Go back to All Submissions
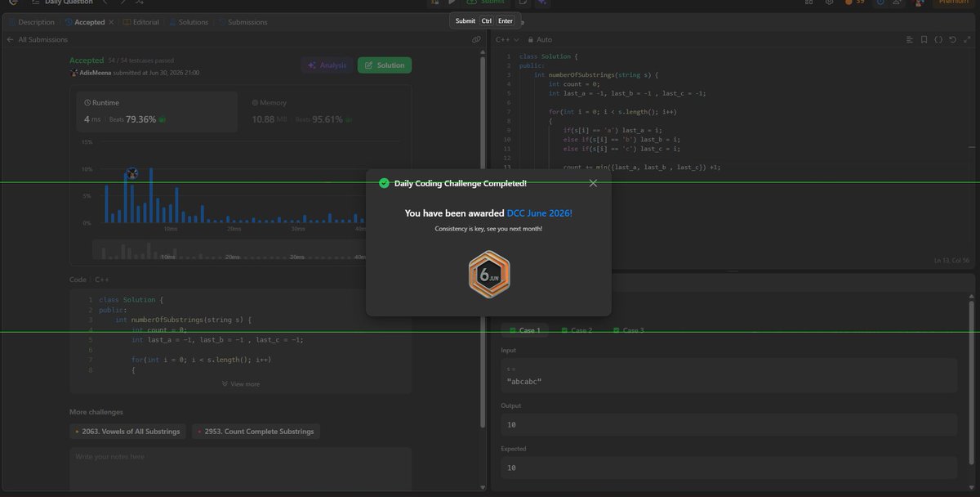Screen dimensions: 980x497 [37, 39]
